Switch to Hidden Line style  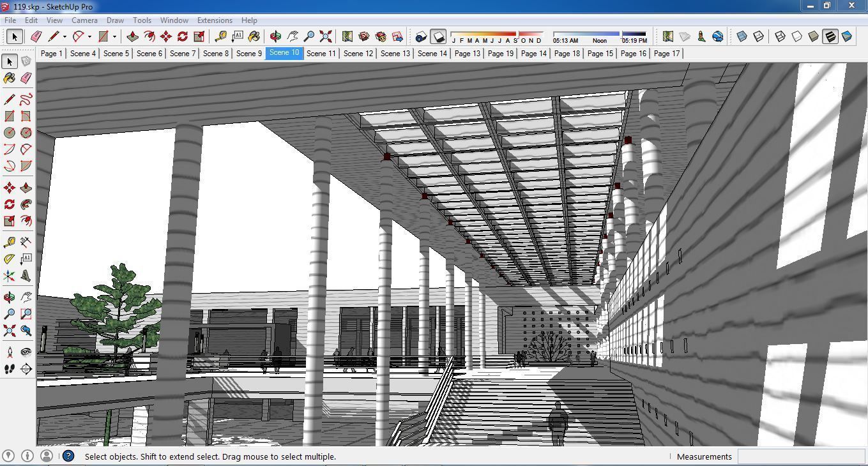click(796, 36)
